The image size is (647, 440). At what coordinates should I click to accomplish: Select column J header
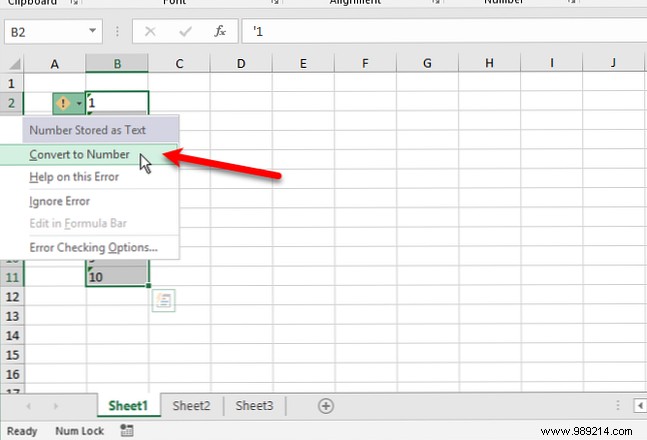tap(614, 64)
